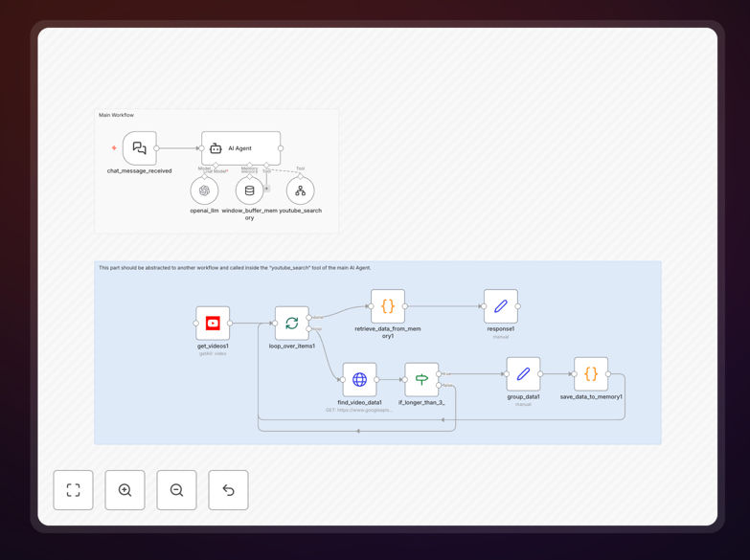750x560 pixels.
Task: Click the "save_data_to_memory1" label
Action: pos(591,396)
